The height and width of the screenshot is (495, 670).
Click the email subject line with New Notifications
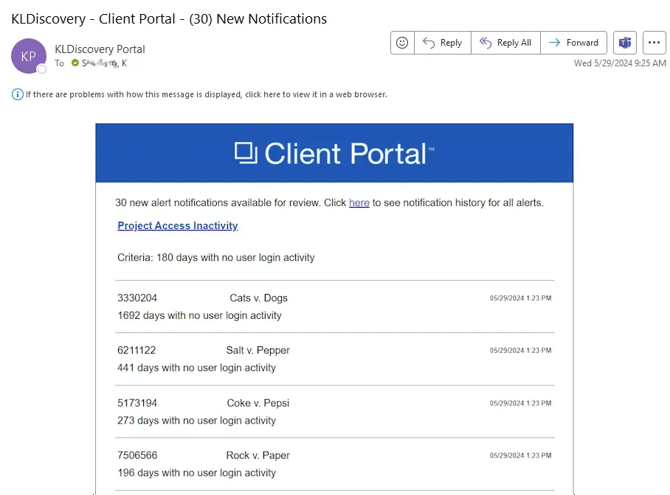click(169, 19)
